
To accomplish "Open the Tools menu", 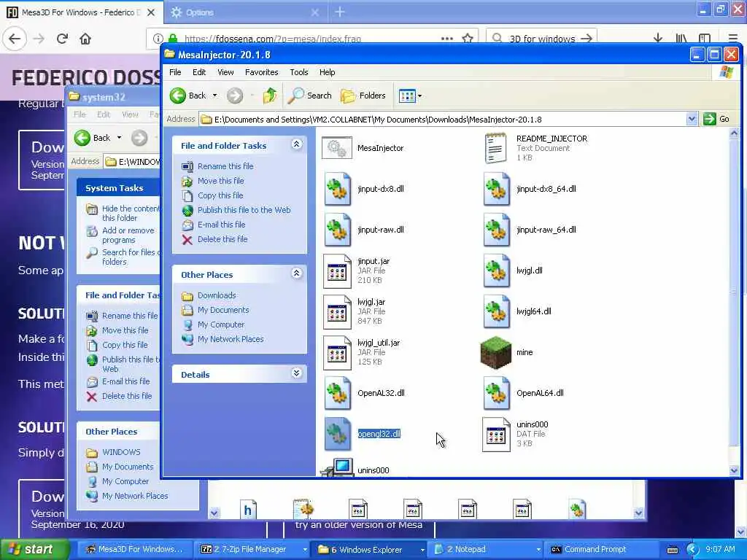I will (x=298, y=72).
